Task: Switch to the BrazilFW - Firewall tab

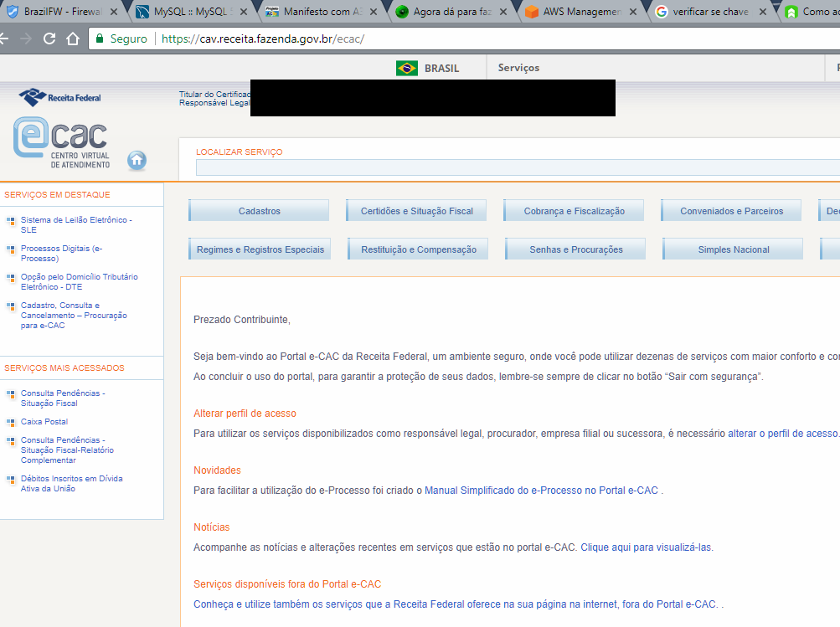Action: pyautogui.click(x=63, y=11)
